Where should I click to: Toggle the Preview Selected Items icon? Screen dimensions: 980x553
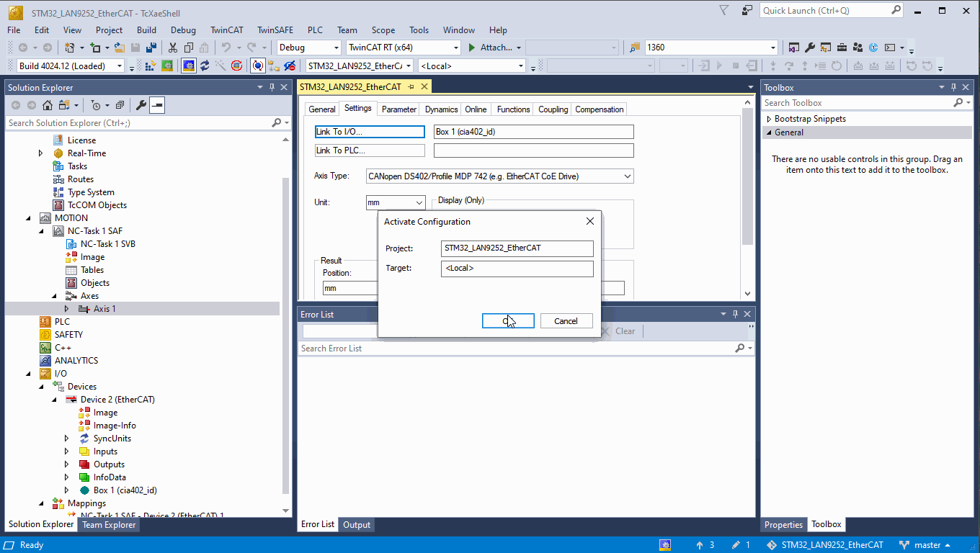(x=157, y=105)
